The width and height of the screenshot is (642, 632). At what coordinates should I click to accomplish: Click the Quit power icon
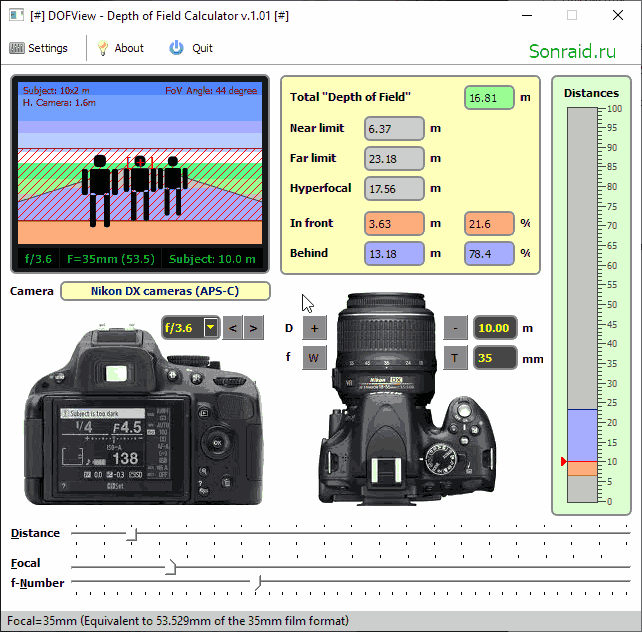(x=176, y=48)
